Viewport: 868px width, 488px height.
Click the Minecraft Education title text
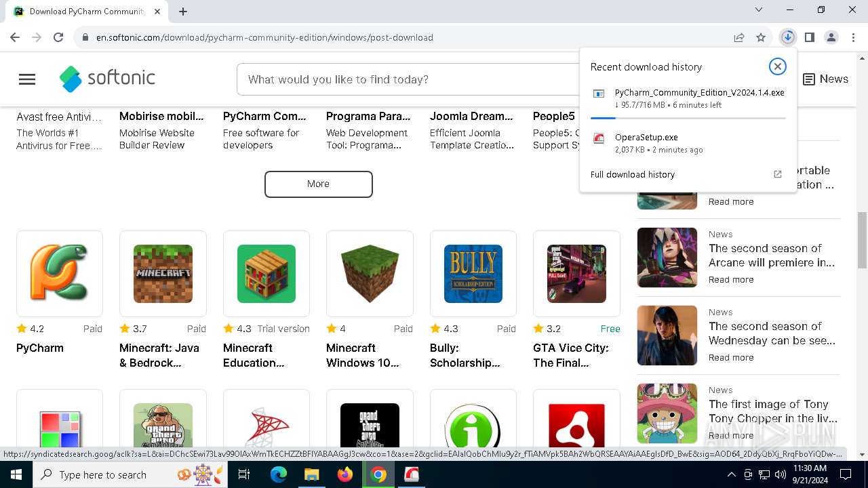[x=254, y=355]
